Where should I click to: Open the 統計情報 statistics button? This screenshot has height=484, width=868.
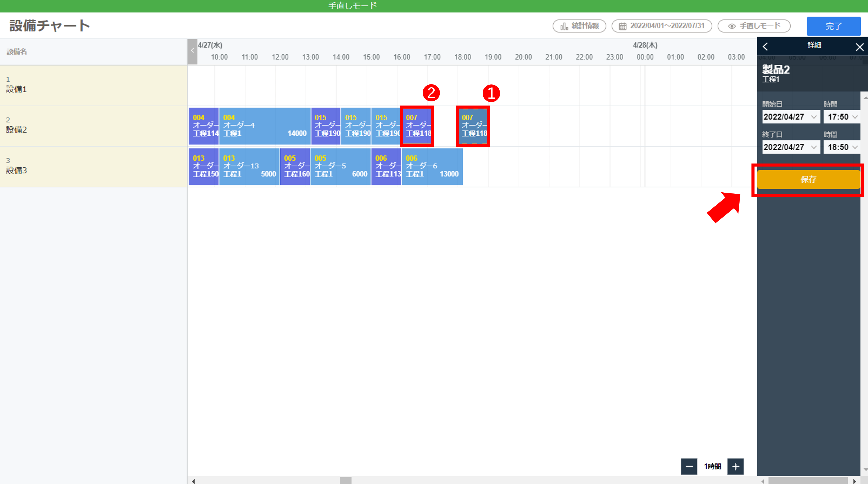coord(579,26)
